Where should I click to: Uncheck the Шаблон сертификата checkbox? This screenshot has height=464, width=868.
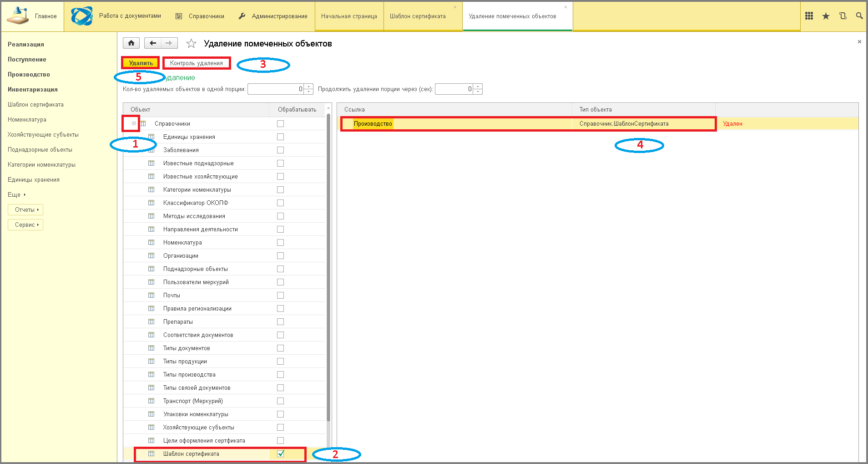(x=280, y=454)
